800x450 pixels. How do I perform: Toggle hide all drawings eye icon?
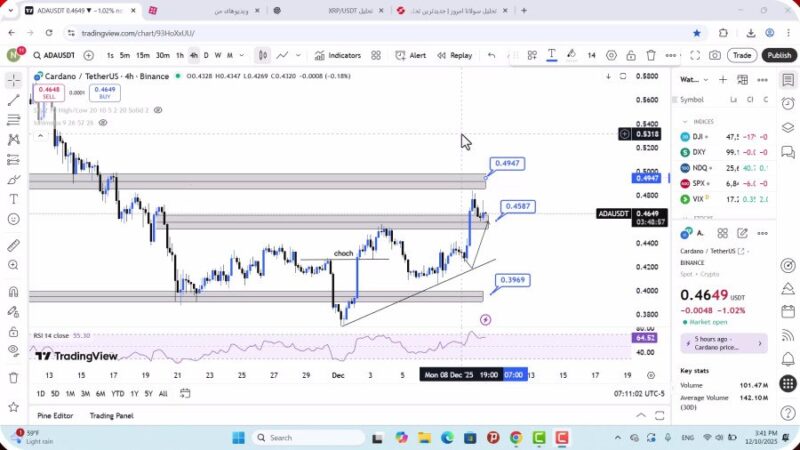click(13, 349)
